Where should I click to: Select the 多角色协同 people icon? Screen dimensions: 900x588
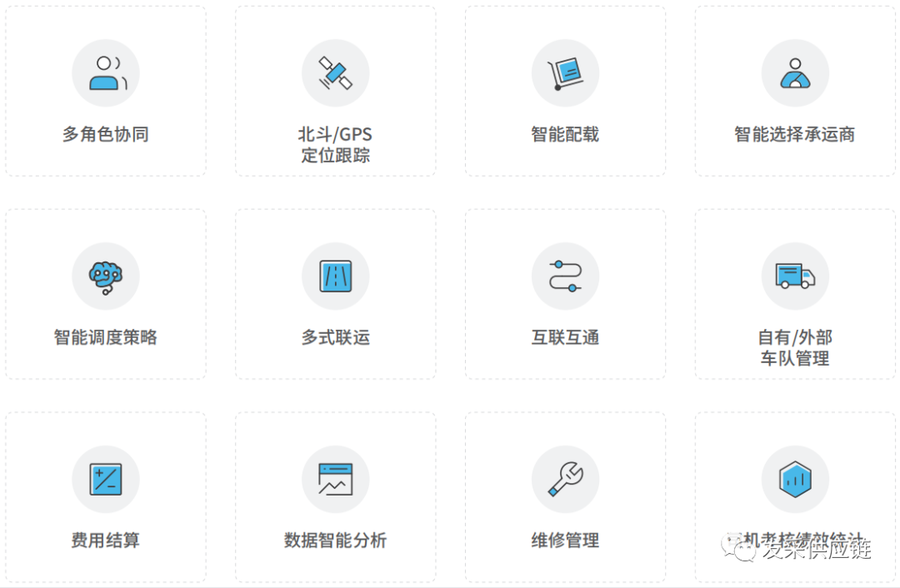106,73
